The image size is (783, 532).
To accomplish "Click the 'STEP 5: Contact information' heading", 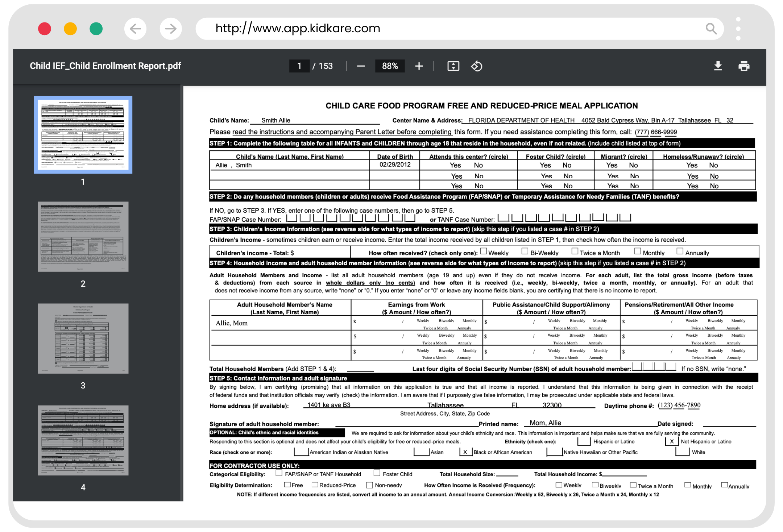I will [278, 378].
